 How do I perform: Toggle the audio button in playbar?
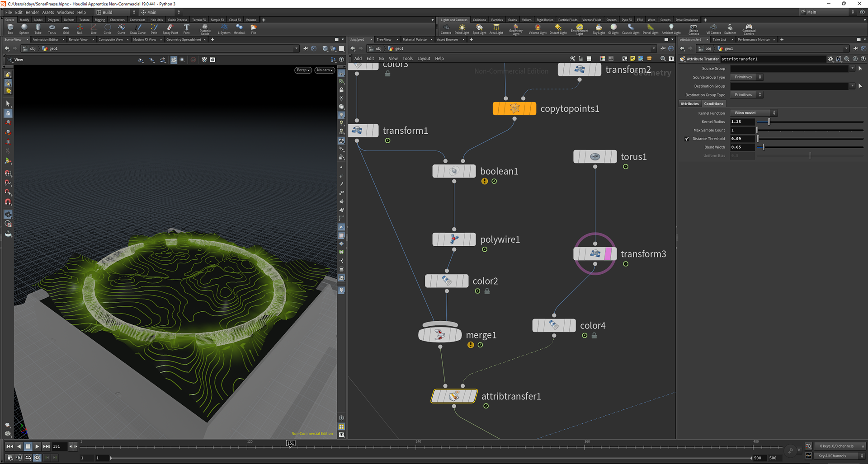19,457
